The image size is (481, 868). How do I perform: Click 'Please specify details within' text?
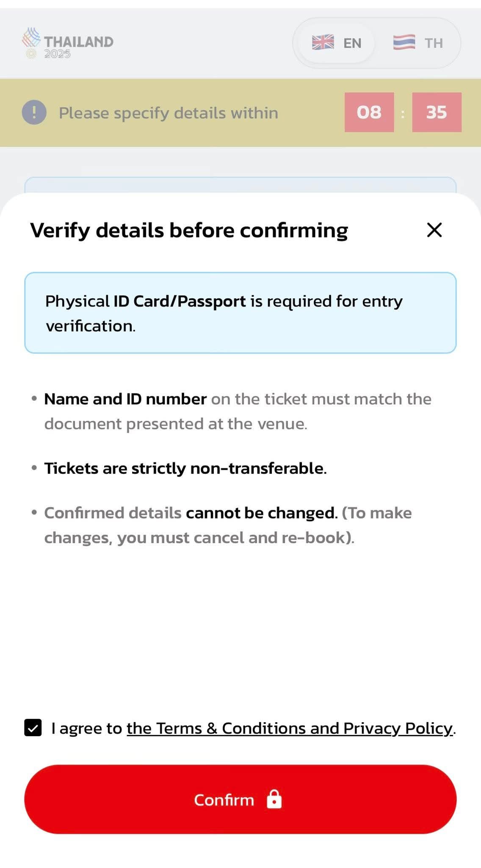click(x=169, y=113)
